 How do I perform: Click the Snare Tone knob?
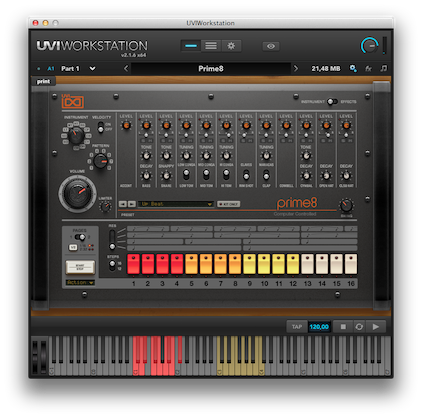coord(166,155)
